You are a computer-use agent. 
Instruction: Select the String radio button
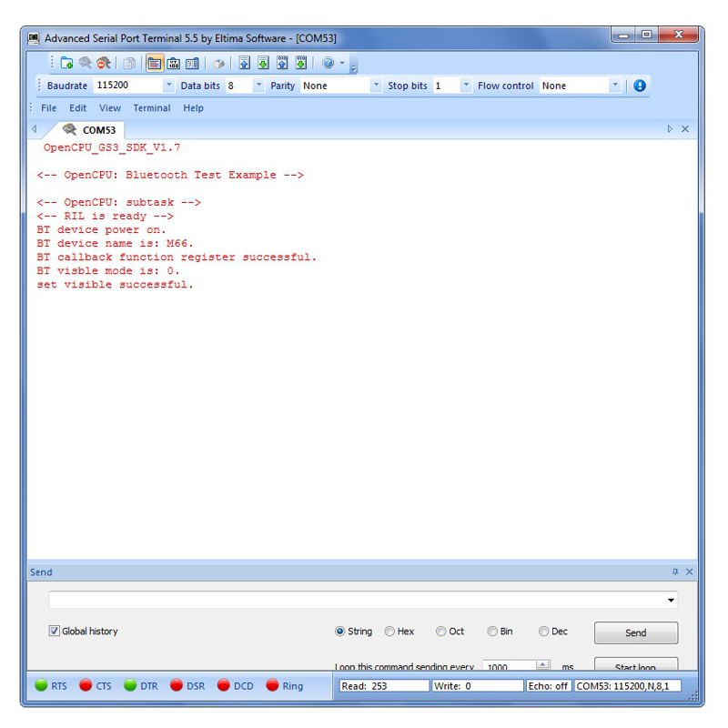coord(339,631)
